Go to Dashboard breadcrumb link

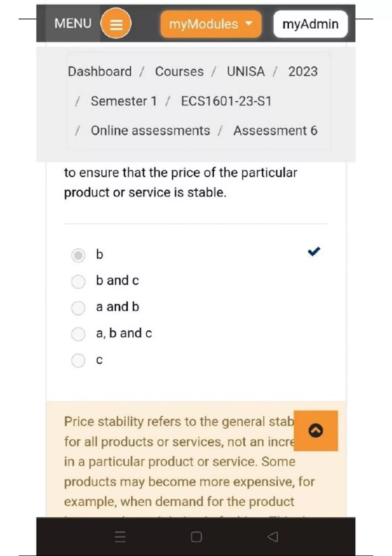click(x=100, y=71)
